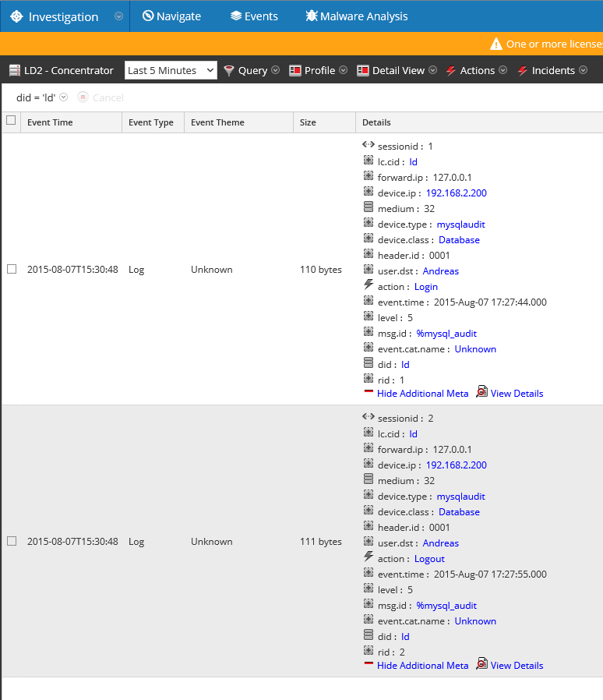This screenshot has width=603, height=700.
Task: Check the box for the Login event row
Action: (12, 269)
